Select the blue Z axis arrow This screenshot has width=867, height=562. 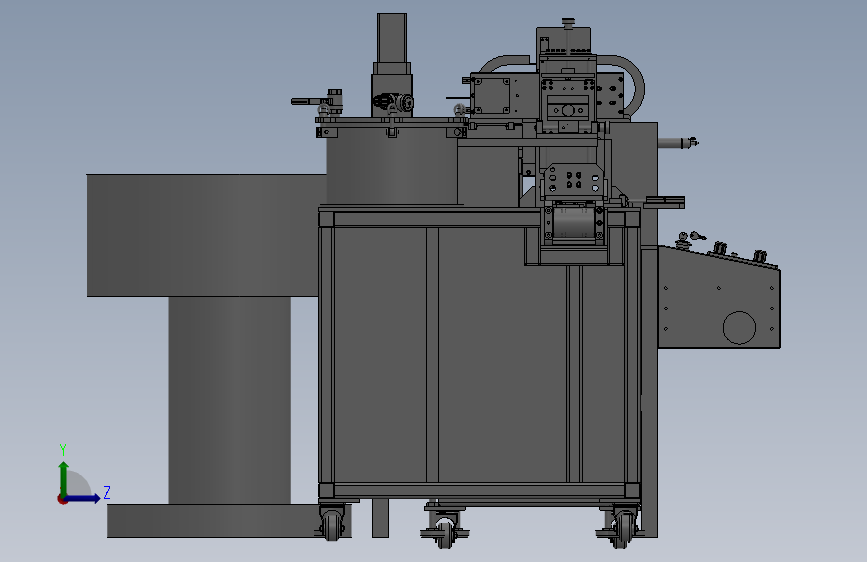(83, 498)
